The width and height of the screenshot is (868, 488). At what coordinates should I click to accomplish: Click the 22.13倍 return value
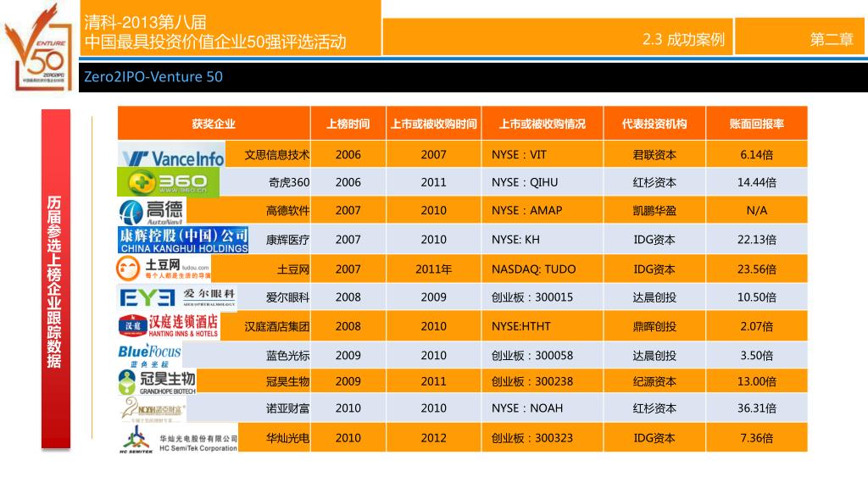pyautogui.click(x=757, y=240)
